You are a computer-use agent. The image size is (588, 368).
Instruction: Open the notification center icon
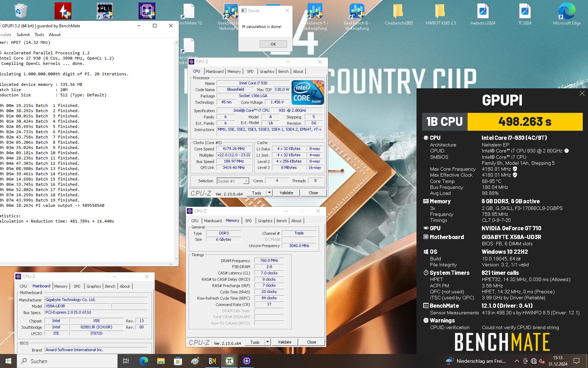click(576, 361)
